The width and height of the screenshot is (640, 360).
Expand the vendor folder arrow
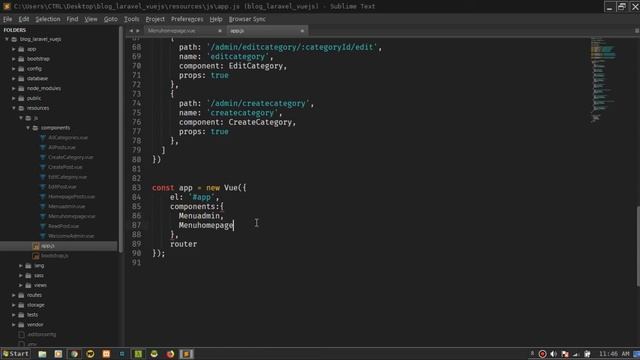(13, 324)
